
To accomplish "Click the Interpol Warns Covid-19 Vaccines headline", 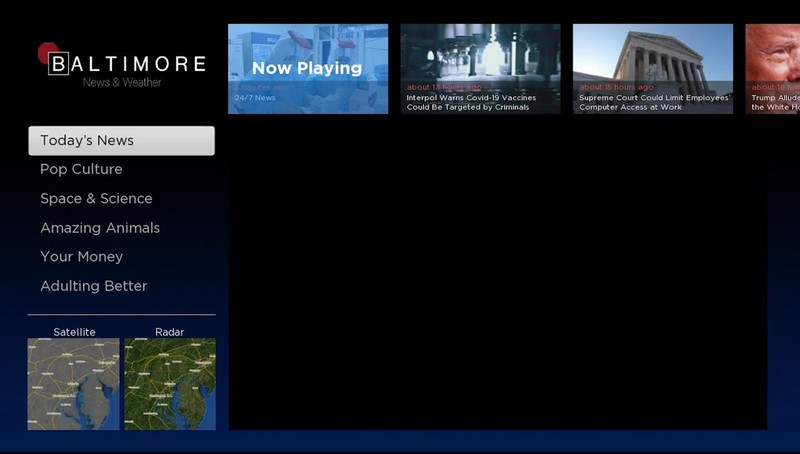I will [x=471, y=102].
